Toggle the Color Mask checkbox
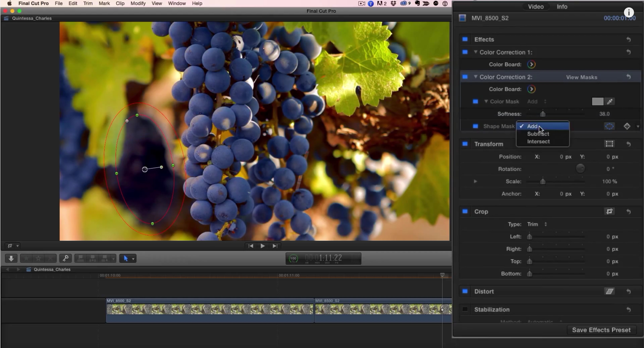 coord(475,101)
